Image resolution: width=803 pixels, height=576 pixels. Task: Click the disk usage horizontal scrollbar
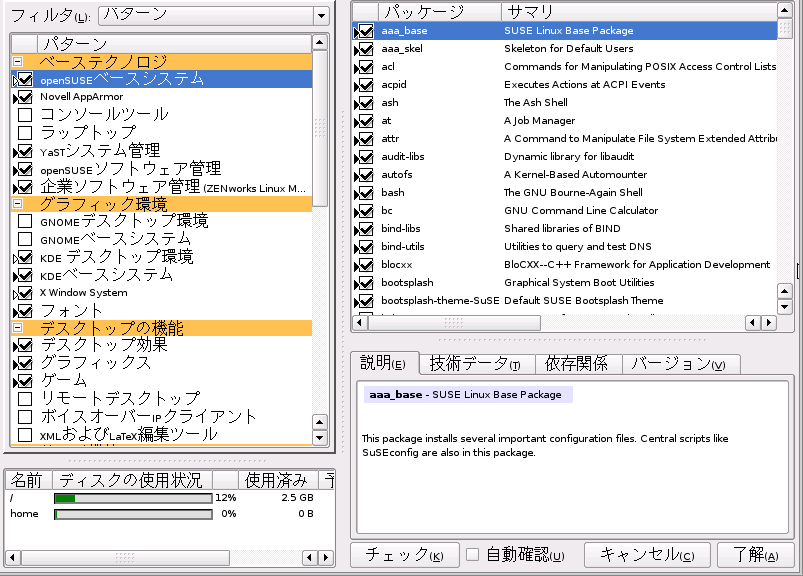(124, 557)
